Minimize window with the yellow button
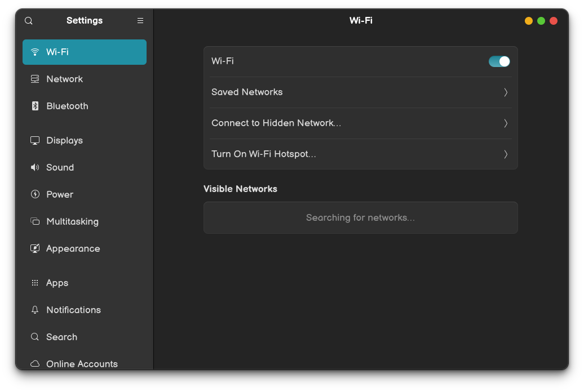 click(x=529, y=21)
